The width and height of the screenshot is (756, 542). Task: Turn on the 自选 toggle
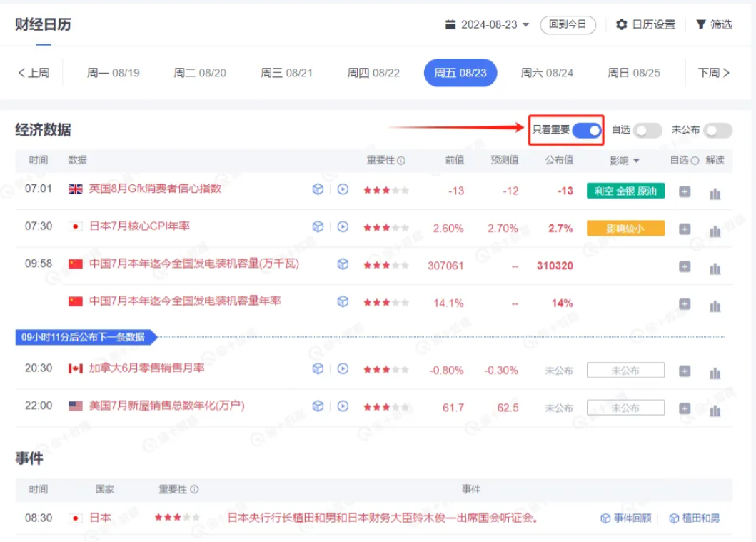point(647,130)
